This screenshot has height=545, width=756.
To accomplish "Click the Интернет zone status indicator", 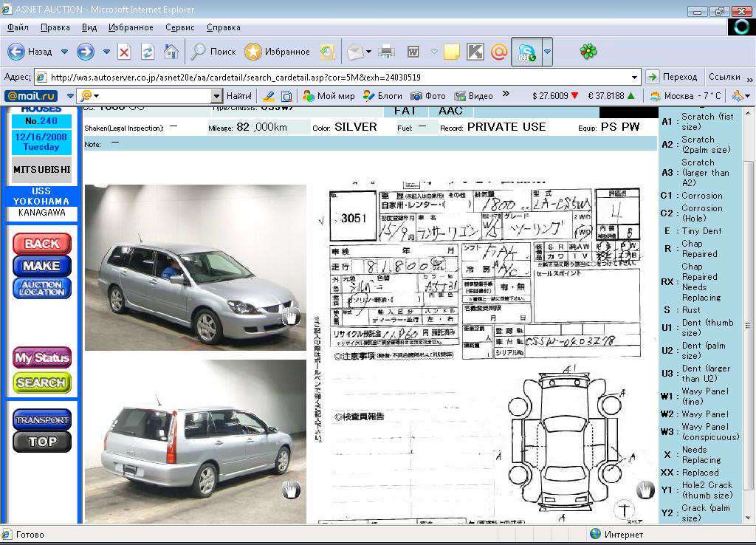I will [x=616, y=534].
